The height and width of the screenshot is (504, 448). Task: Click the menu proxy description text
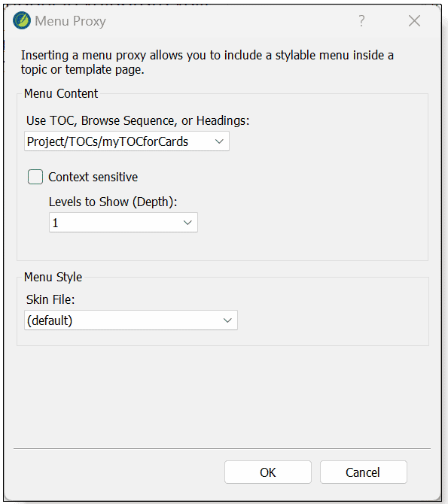pyautogui.click(x=207, y=62)
